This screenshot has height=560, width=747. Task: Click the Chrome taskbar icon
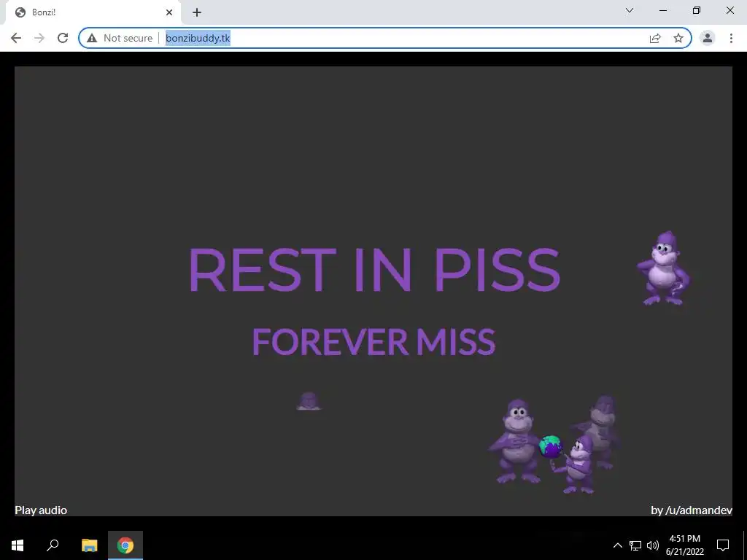125,545
